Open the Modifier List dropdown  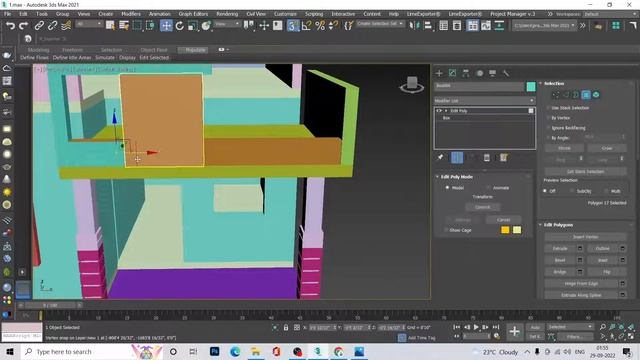(484, 100)
